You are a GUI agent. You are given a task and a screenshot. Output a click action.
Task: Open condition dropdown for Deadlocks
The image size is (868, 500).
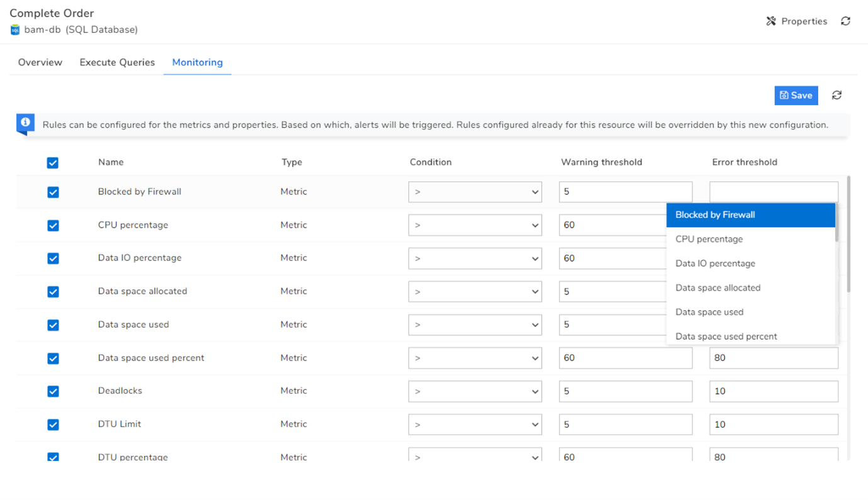tap(475, 391)
